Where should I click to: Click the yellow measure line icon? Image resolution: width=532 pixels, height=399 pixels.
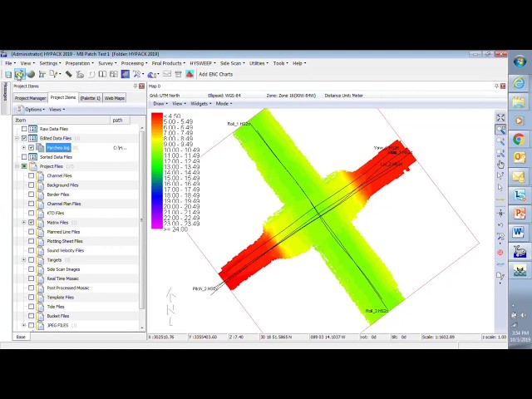500,199
